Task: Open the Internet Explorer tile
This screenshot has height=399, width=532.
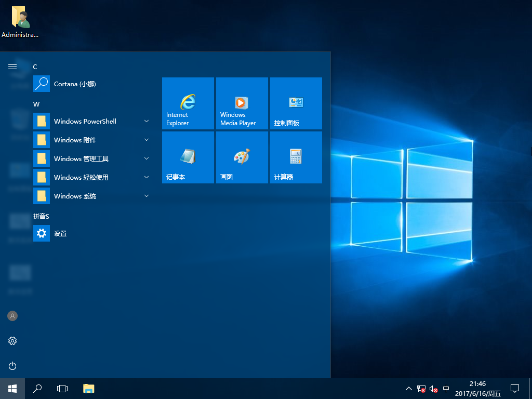Action: [x=188, y=103]
